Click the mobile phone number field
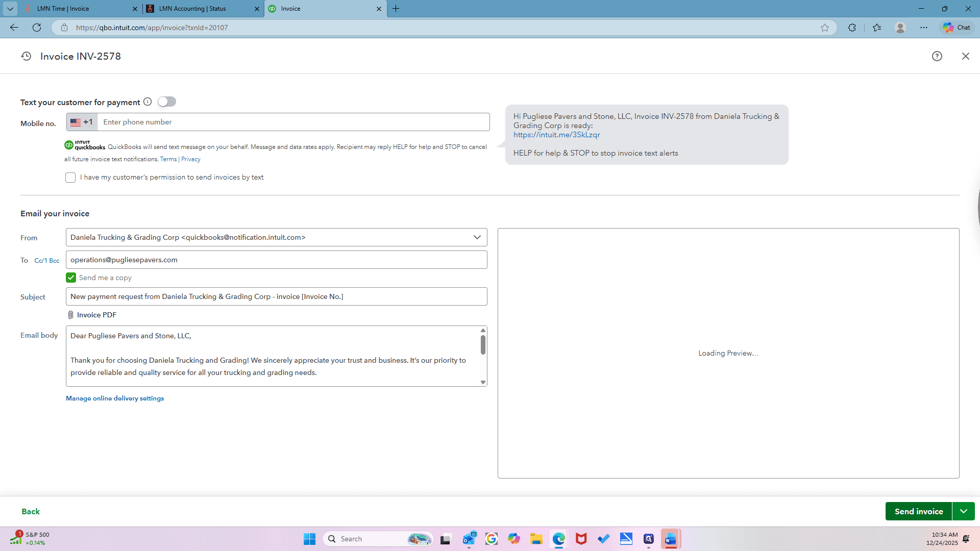The height and width of the screenshot is (551, 980). click(293, 122)
